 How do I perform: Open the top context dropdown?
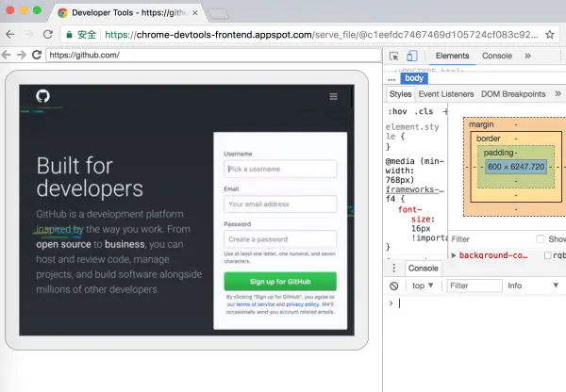click(423, 286)
